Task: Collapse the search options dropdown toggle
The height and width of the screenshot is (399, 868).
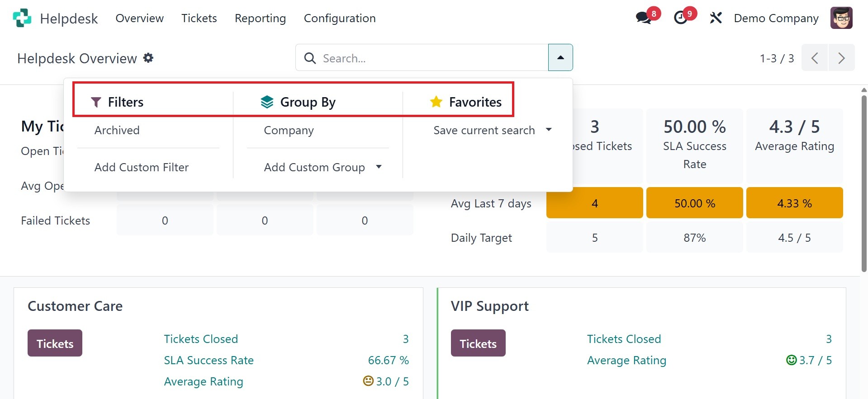Action: pyautogui.click(x=560, y=57)
